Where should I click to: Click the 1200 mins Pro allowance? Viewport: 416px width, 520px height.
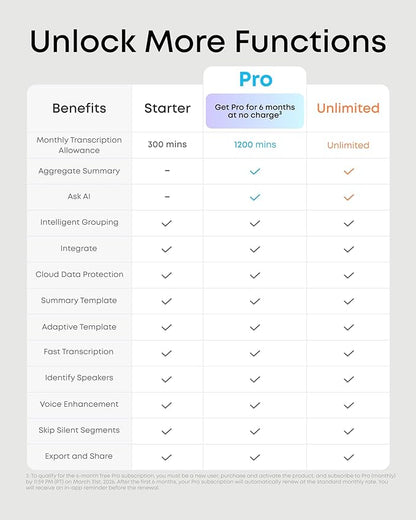point(255,145)
